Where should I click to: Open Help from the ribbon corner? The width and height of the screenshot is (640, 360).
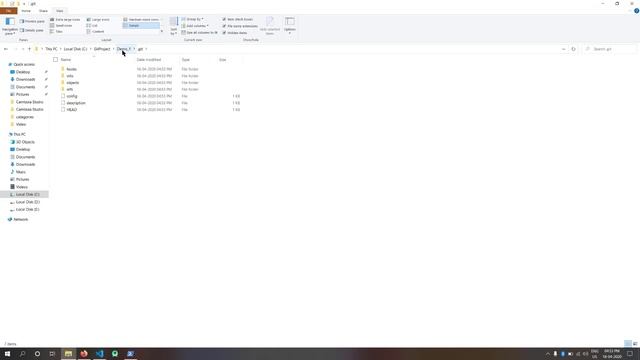coord(636,11)
